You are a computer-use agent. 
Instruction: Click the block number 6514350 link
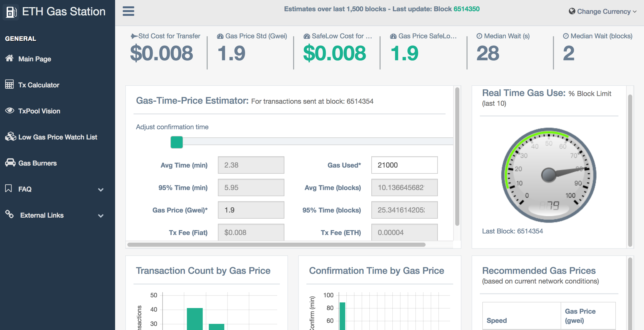tap(467, 9)
